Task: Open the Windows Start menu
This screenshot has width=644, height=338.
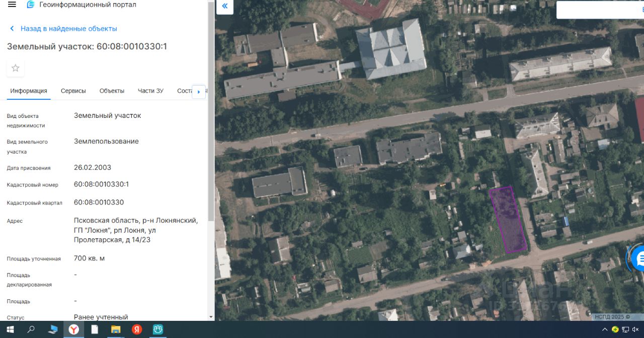Action: click(10, 330)
